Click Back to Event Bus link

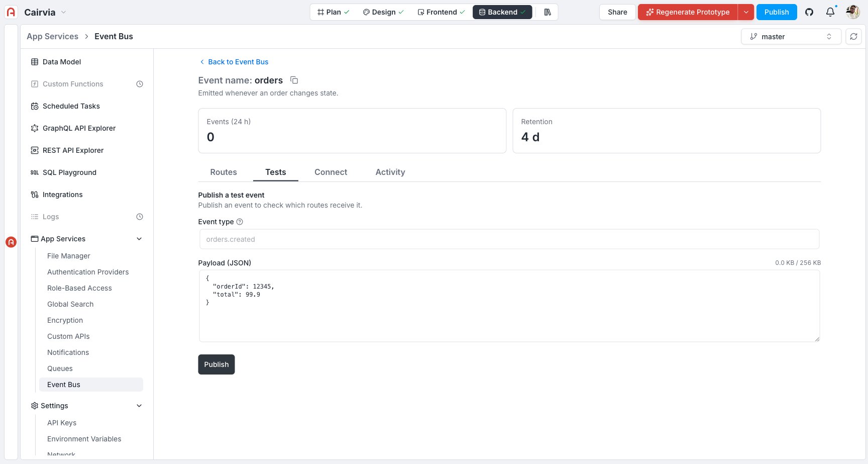coord(234,62)
